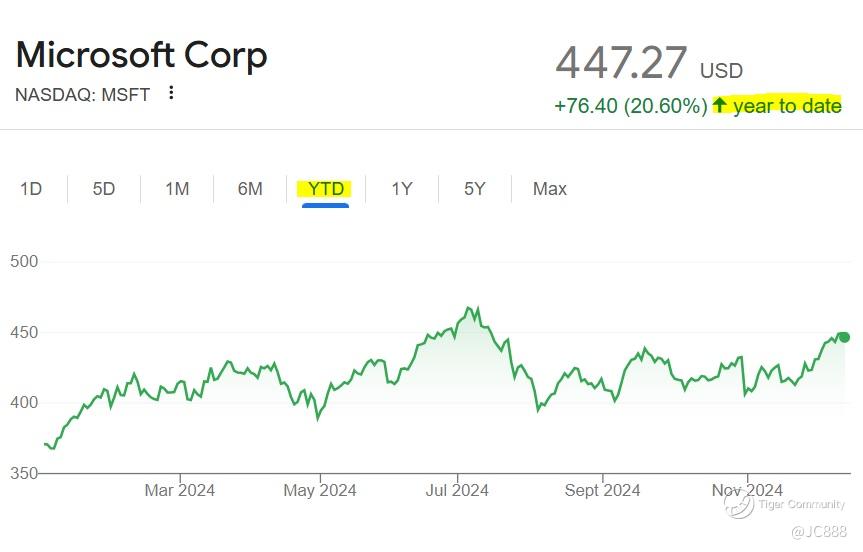Show the 1Y price chart tab
863x552 pixels.
[402, 189]
